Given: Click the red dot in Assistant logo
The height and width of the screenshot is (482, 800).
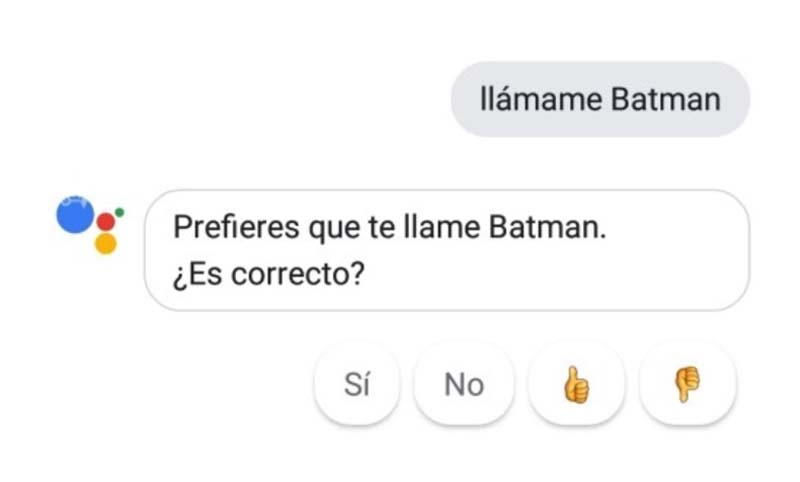Looking at the screenshot, I should [106, 222].
